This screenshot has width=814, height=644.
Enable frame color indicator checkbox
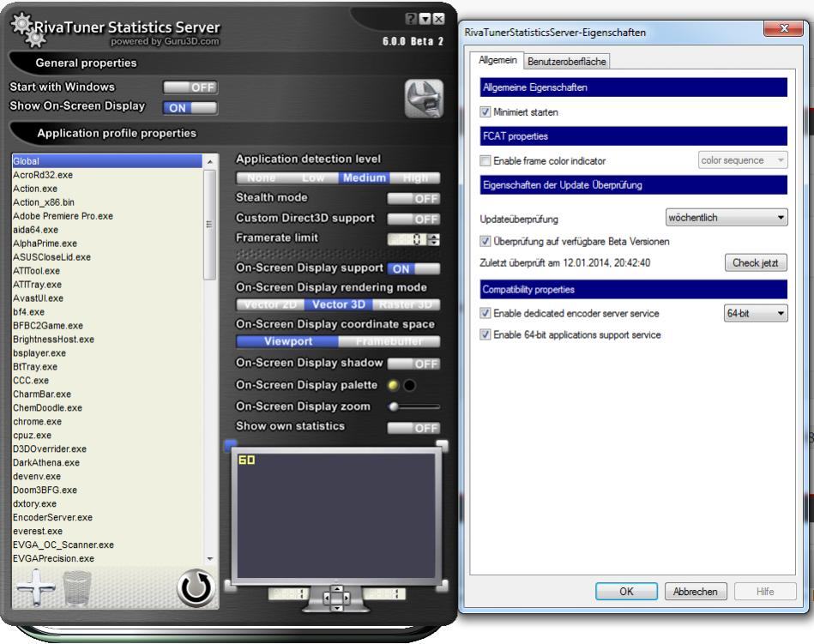click(485, 161)
